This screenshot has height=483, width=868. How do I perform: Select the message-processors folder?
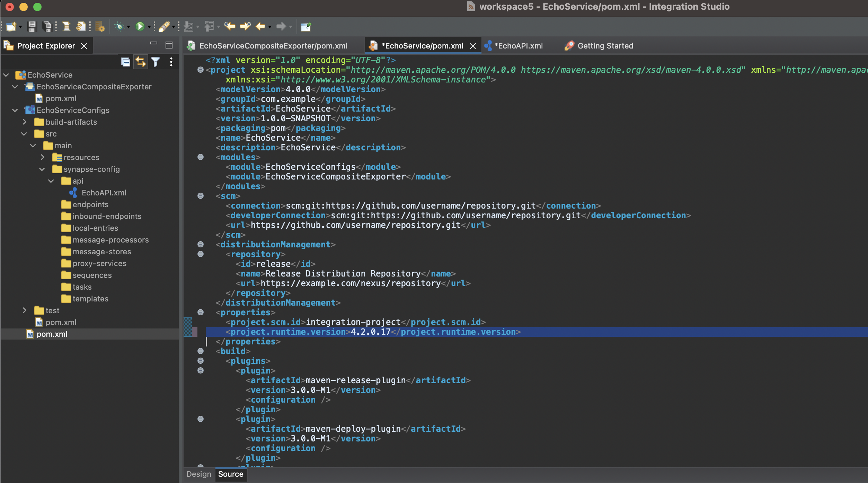pos(110,240)
